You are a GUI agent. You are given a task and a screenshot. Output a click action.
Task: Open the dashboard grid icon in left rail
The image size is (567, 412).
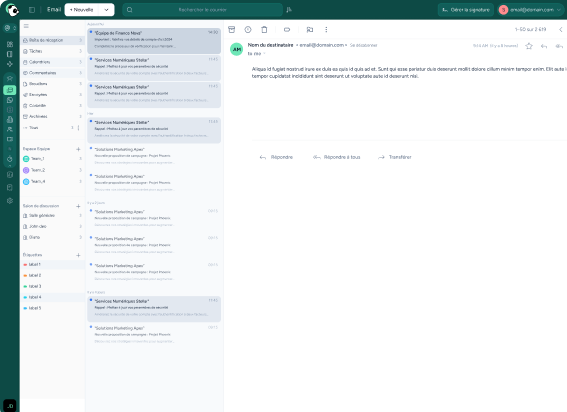point(10,44)
